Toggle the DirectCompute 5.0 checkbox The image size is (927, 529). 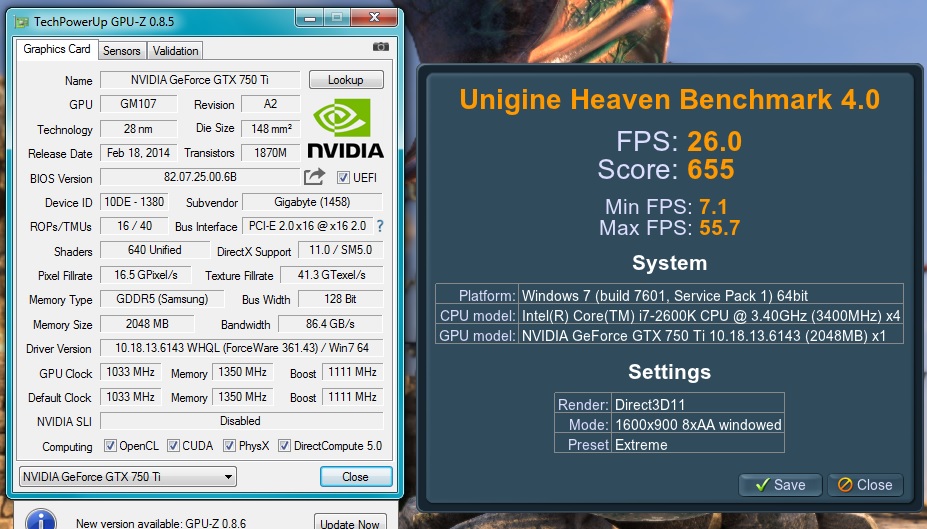[284, 446]
